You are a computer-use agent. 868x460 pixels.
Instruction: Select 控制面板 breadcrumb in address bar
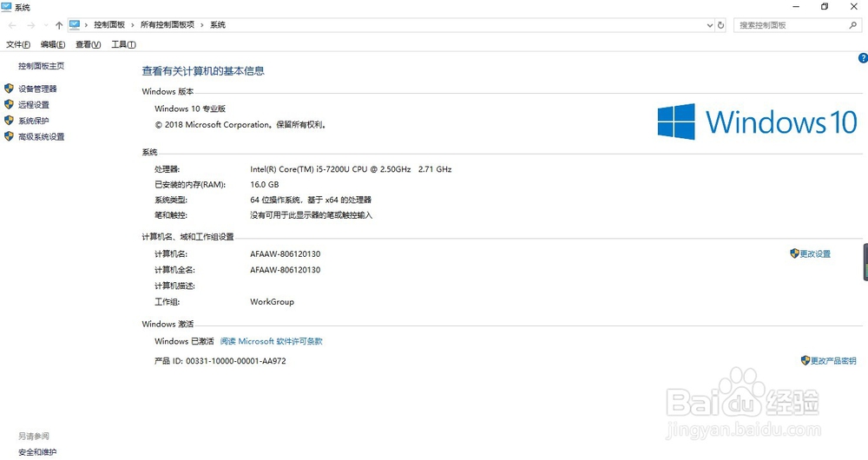pos(109,25)
